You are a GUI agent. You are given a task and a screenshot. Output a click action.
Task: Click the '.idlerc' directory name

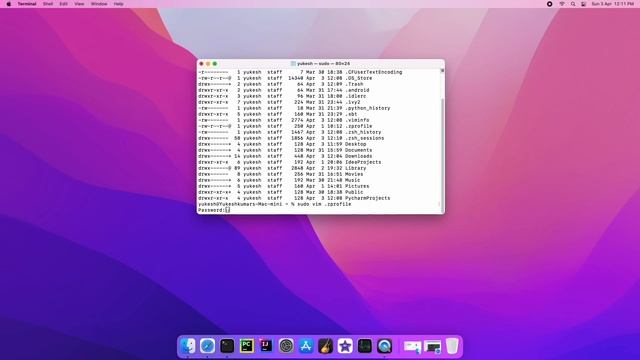(356, 96)
